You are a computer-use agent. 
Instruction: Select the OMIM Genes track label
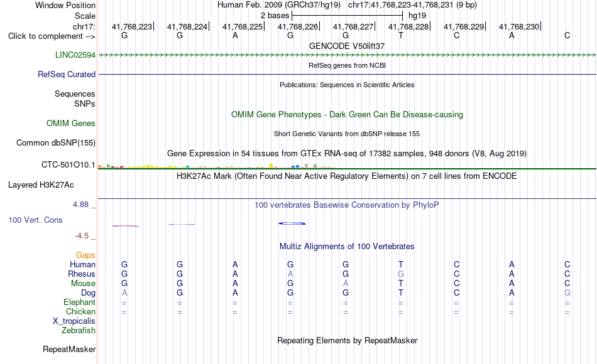pos(71,123)
